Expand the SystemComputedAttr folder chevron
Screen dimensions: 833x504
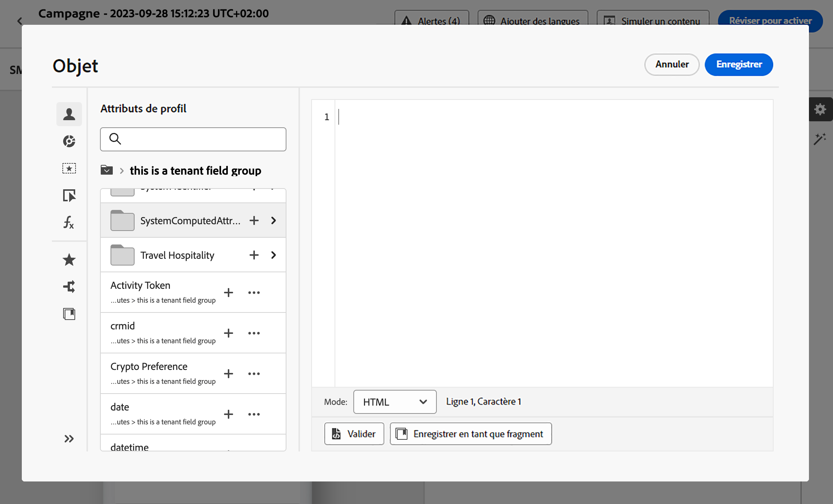(274, 220)
